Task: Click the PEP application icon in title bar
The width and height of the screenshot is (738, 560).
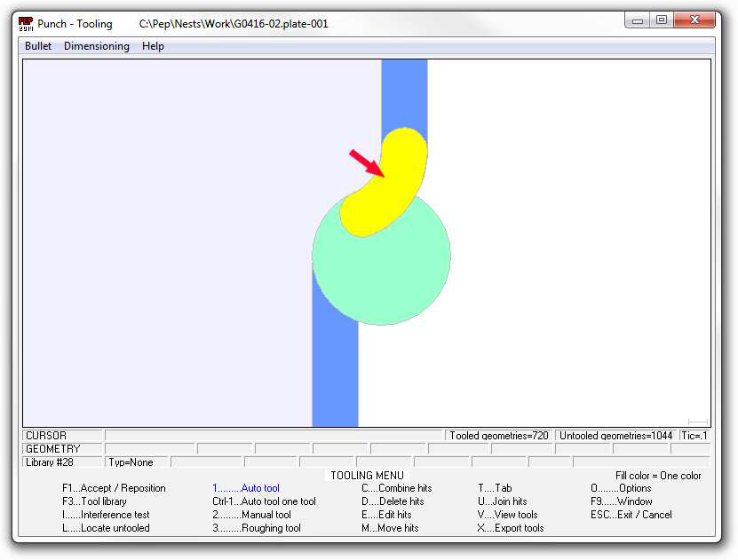Action: [26, 23]
